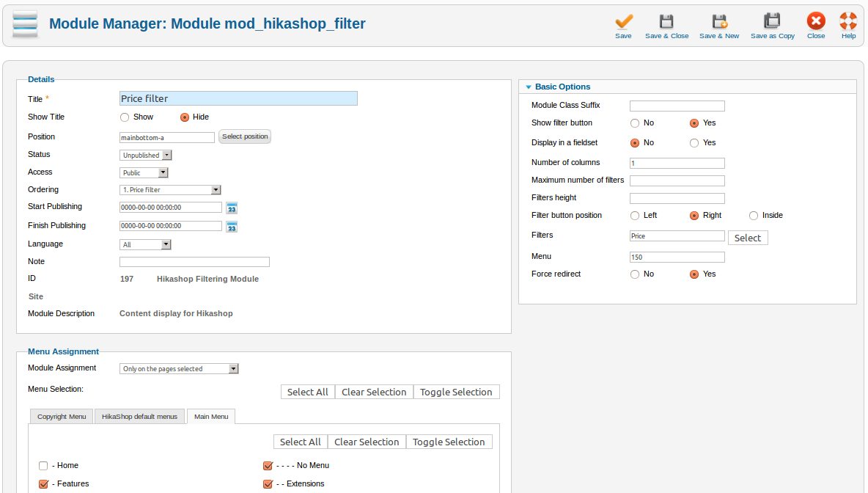Click the Save as Copy icon
868x493 pixels.
point(772,22)
